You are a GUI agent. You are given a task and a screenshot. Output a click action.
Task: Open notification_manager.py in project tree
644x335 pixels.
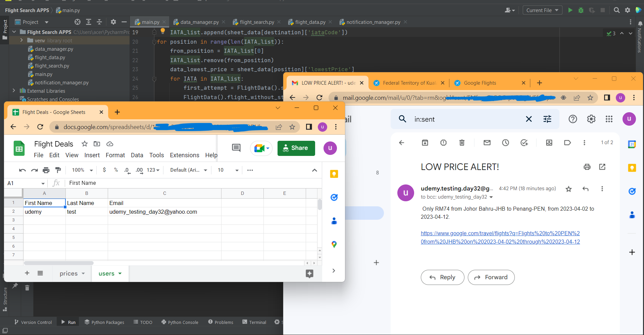pyautogui.click(x=62, y=83)
